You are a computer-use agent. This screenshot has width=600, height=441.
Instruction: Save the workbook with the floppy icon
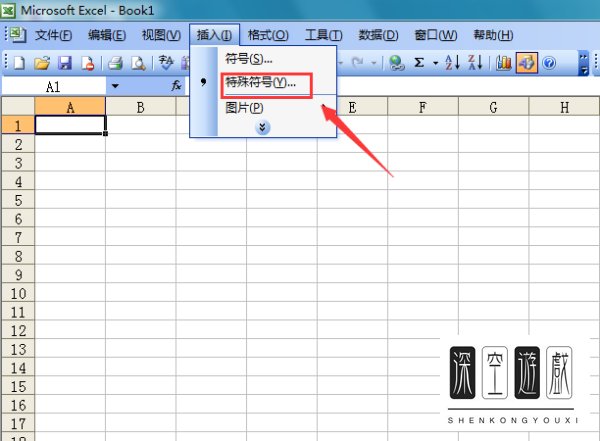pyautogui.click(x=65, y=63)
